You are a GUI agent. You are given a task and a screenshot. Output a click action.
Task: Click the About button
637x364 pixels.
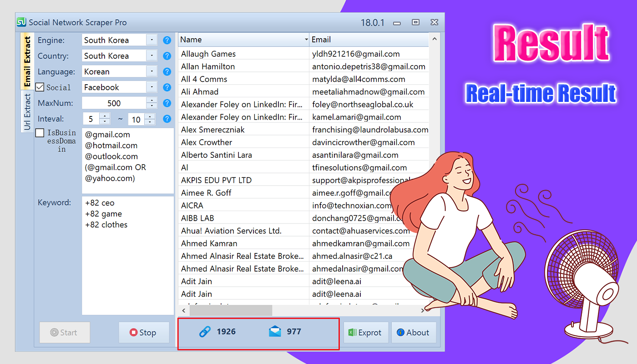(414, 332)
